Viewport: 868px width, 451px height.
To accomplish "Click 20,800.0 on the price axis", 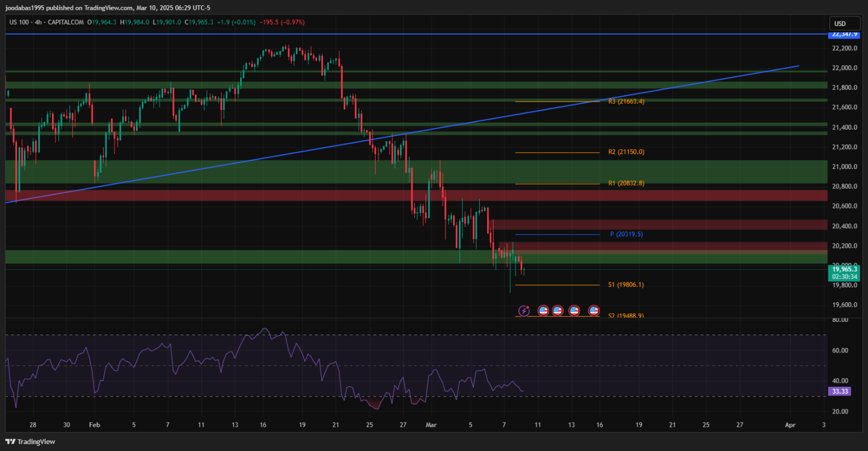I will pyautogui.click(x=844, y=186).
